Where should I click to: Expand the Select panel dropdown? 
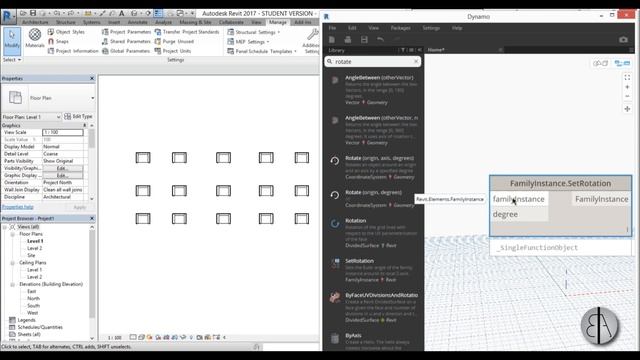(x=12, y=60)
